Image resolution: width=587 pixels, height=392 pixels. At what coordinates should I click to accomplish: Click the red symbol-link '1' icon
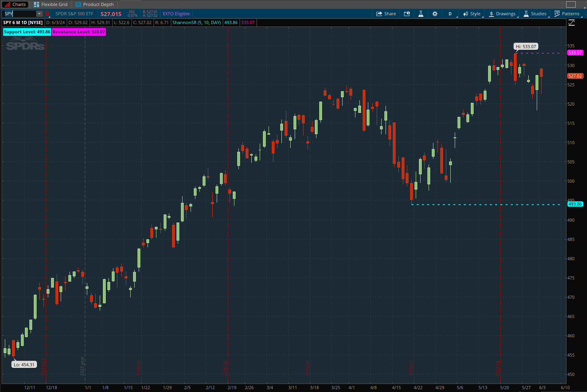click(x=47, y=13)
